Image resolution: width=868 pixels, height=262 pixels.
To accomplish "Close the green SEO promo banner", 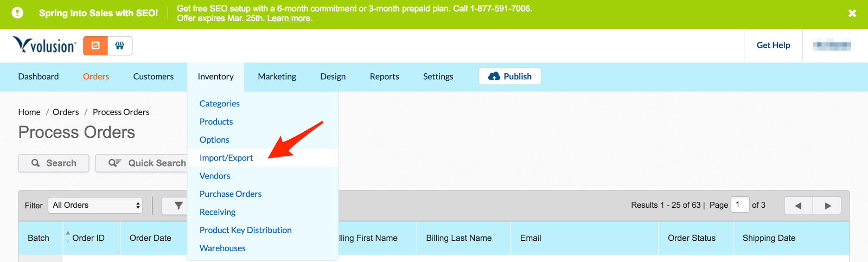I will [852, 13].
